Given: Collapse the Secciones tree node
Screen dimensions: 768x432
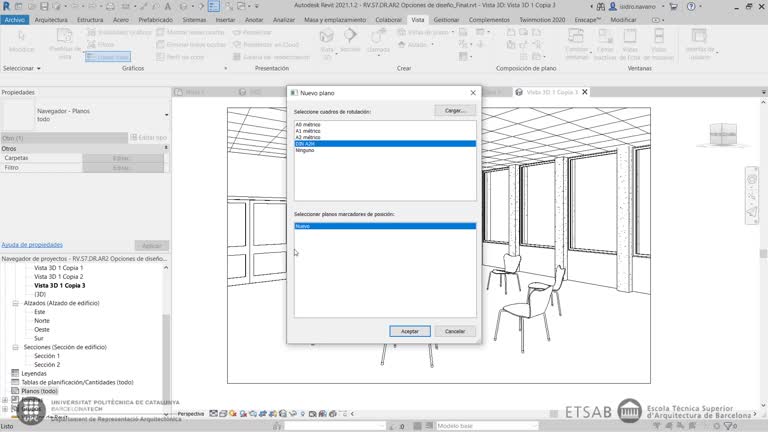Looking at the screenshot, I should [x=15, y=347].
